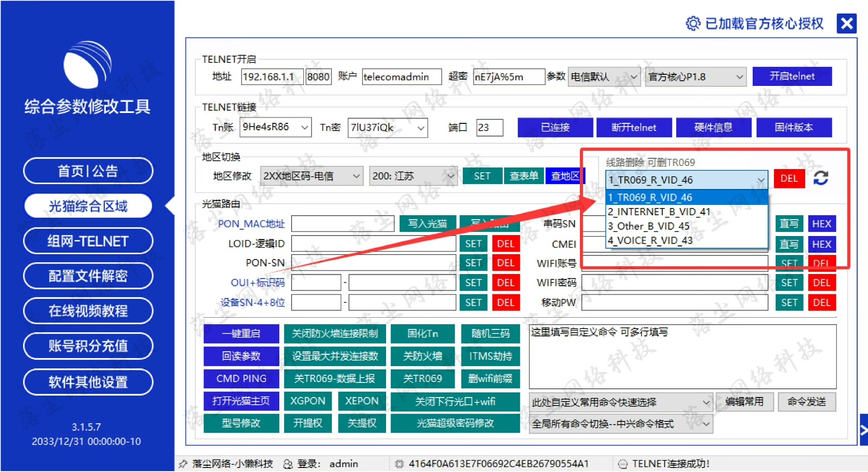Click the pin icon before 落尘网络
Screen dimensions: 868x472
(183, 464)
